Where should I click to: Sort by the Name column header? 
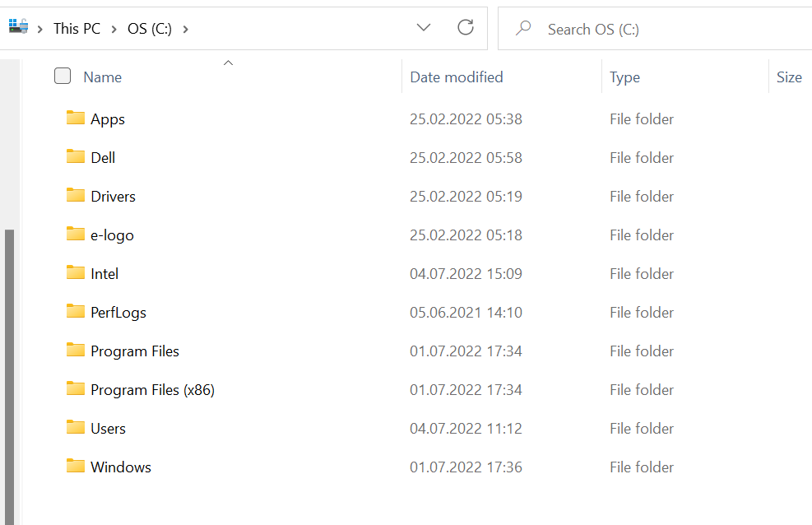coord(103,77)
